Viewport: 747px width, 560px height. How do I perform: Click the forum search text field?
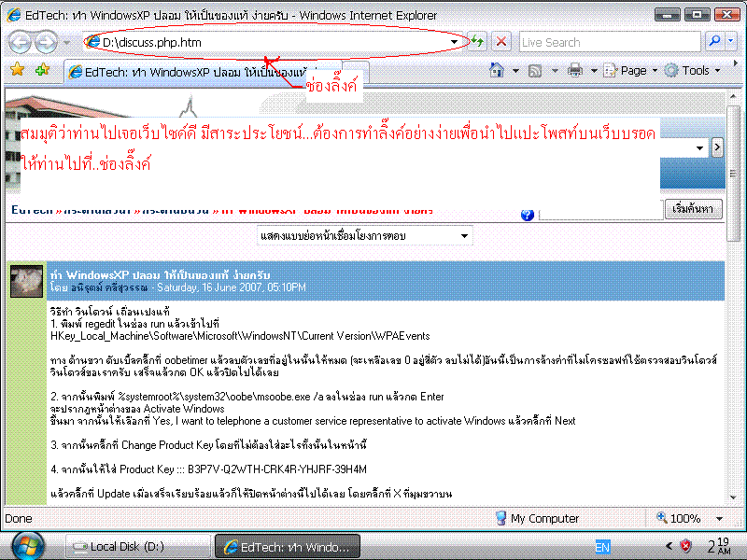(600, 211)
